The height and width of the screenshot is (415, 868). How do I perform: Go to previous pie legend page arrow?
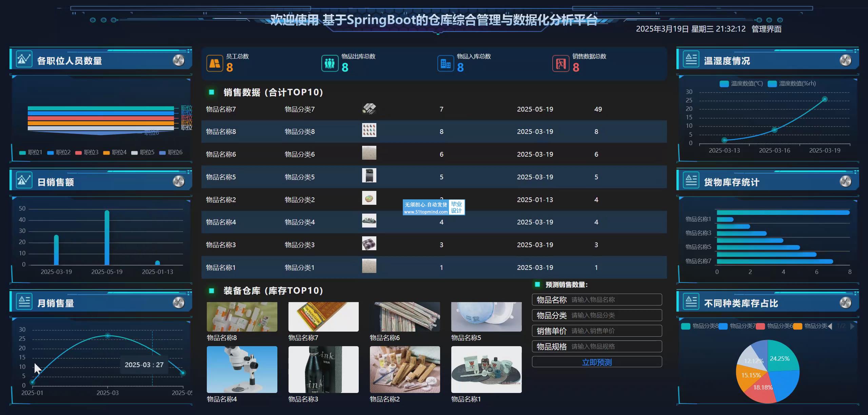(830, 326)
